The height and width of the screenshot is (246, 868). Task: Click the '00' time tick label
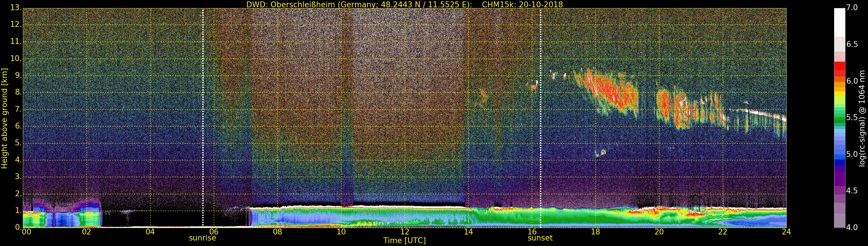coord(26,232)
